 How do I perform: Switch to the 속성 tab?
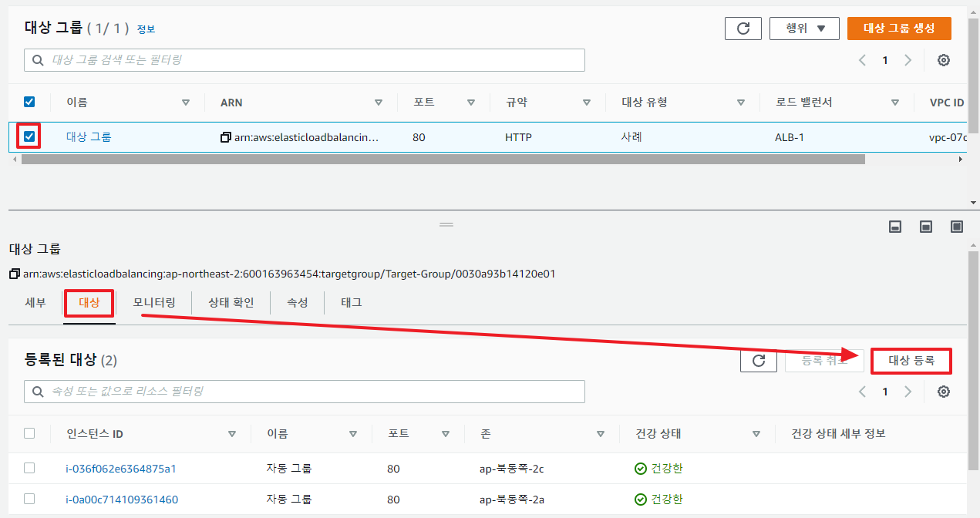tap(297, 303)
